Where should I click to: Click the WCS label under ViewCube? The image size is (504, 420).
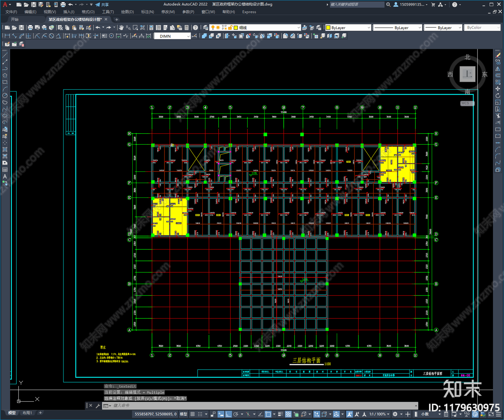467,103
